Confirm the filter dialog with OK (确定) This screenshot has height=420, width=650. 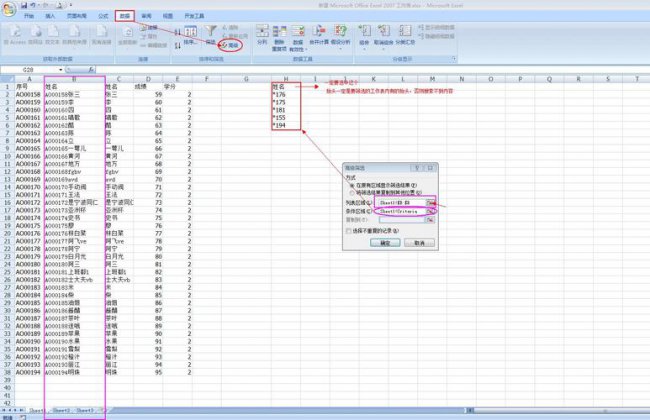coord(385,243)
